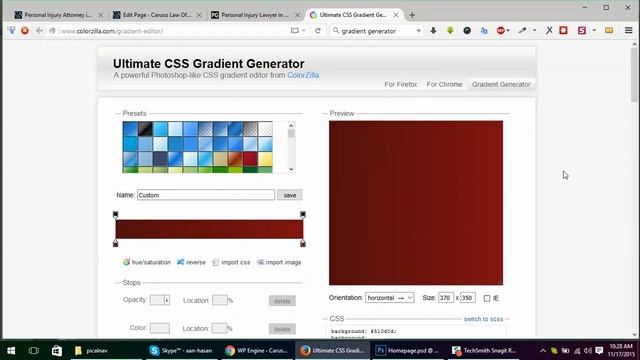Click the switch to scss link

click(x=483, y=319)
